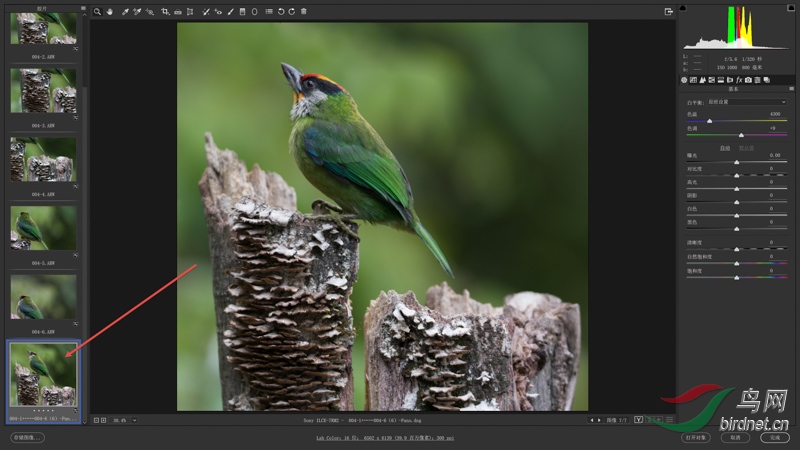
Task: Open the Lens Corrections fx tab
Action: tap(738, 79)
